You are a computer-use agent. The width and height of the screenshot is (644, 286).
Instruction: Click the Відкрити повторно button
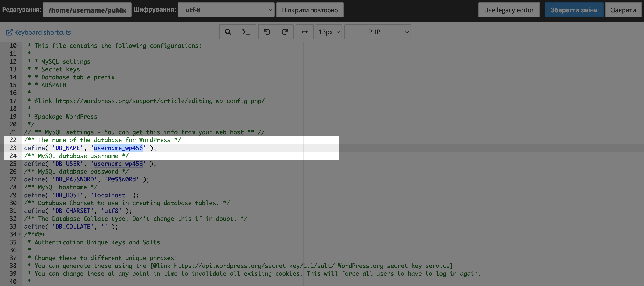[310, 10]
